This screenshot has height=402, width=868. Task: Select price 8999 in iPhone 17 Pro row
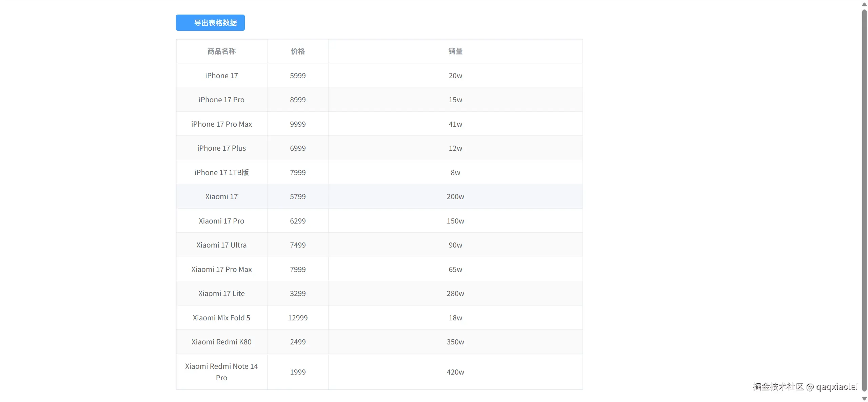[298, 100]
